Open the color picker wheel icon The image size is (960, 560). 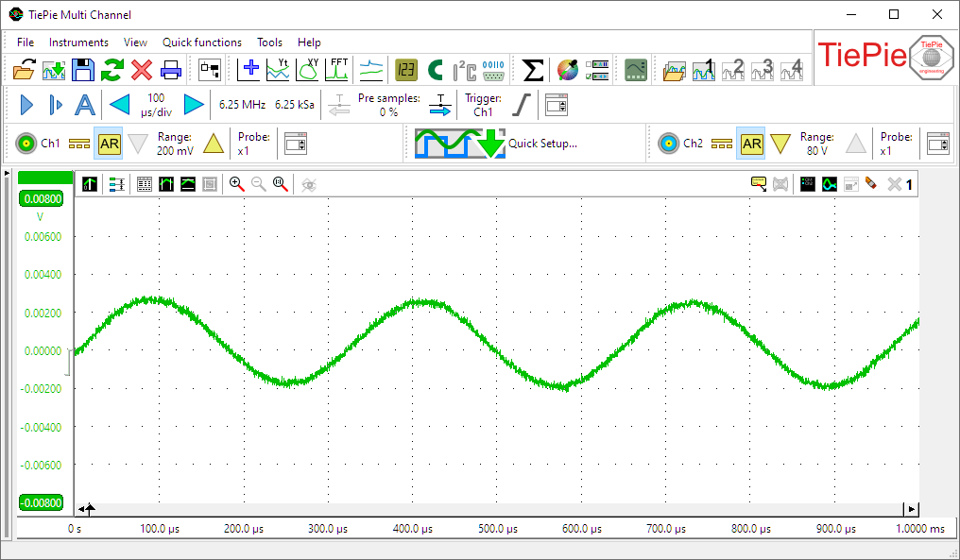(567, 70)
